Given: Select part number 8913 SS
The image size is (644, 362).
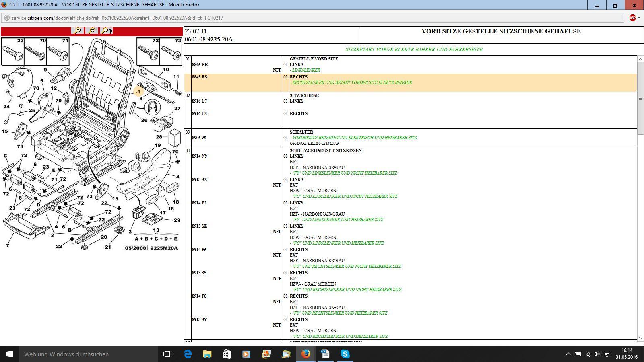Looking at the screenshot, I should pyautogui.click(x=199, y=273).
